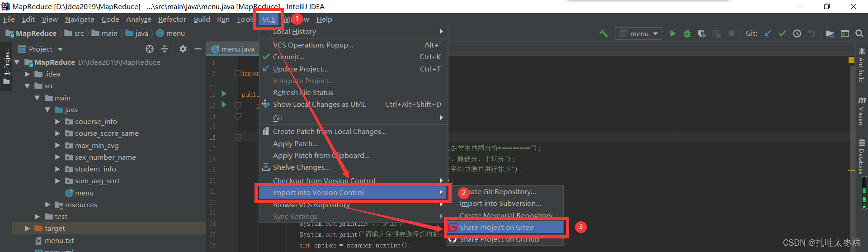Select the resources folder

point(76,205)
